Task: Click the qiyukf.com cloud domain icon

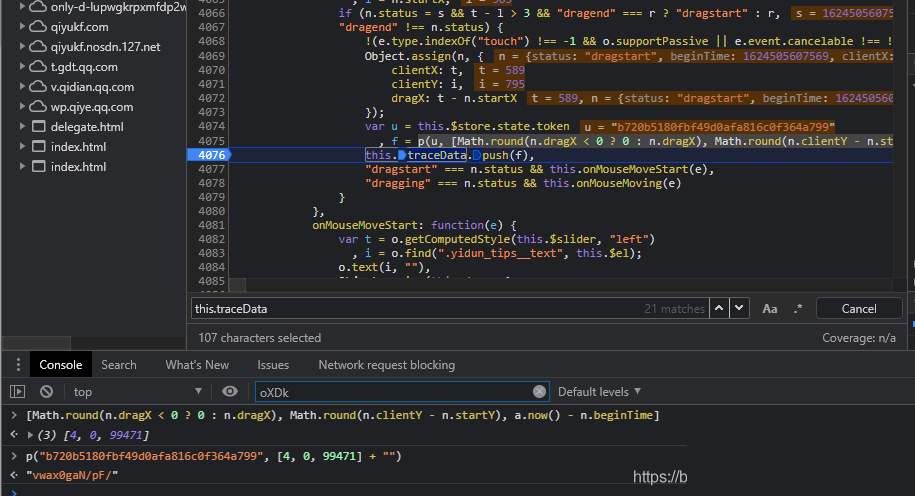Action: [38, 27]
